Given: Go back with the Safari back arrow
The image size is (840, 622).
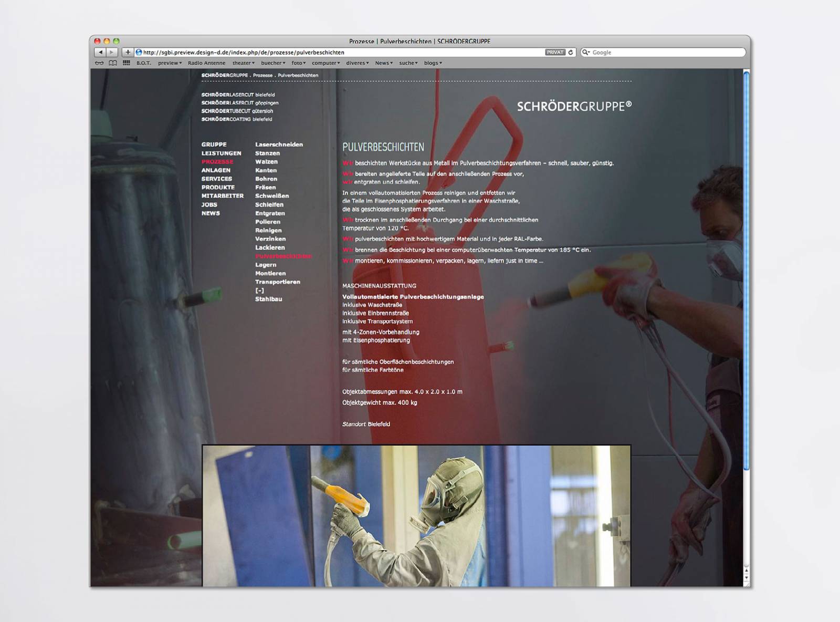Looking at the screenshot, I should (x=100, y=53).
